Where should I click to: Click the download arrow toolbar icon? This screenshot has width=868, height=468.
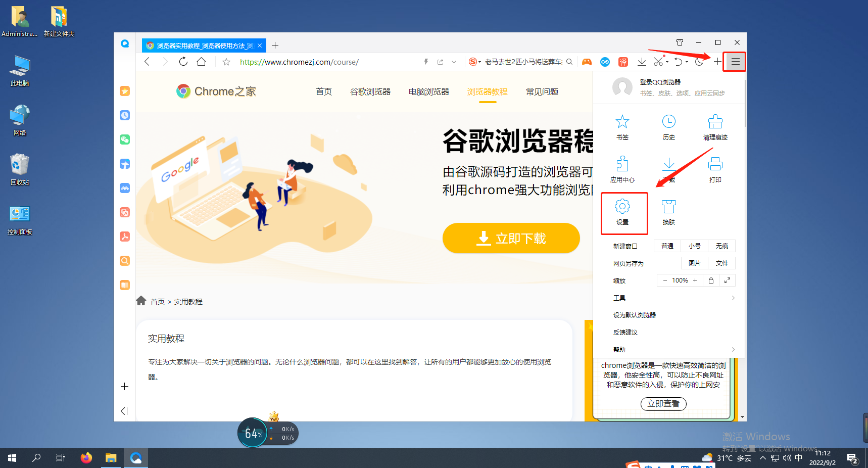[x=642, y=62]
